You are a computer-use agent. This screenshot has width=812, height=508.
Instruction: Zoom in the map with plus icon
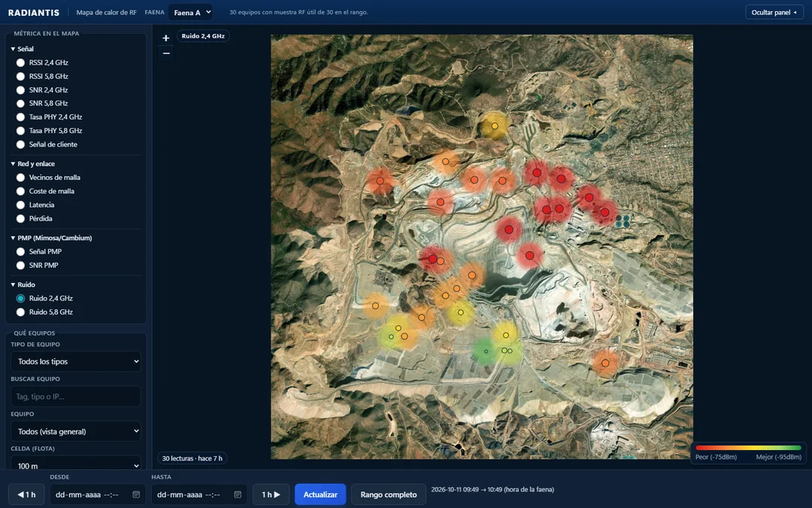click(x=165, y=38)
